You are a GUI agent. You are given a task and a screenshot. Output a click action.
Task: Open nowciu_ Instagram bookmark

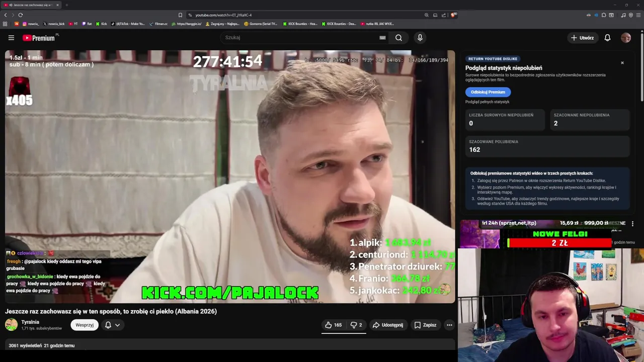click(30, 24)
